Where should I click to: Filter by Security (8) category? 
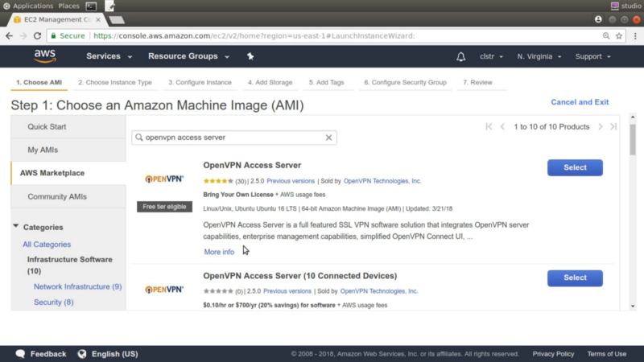(x=53, y=302)
